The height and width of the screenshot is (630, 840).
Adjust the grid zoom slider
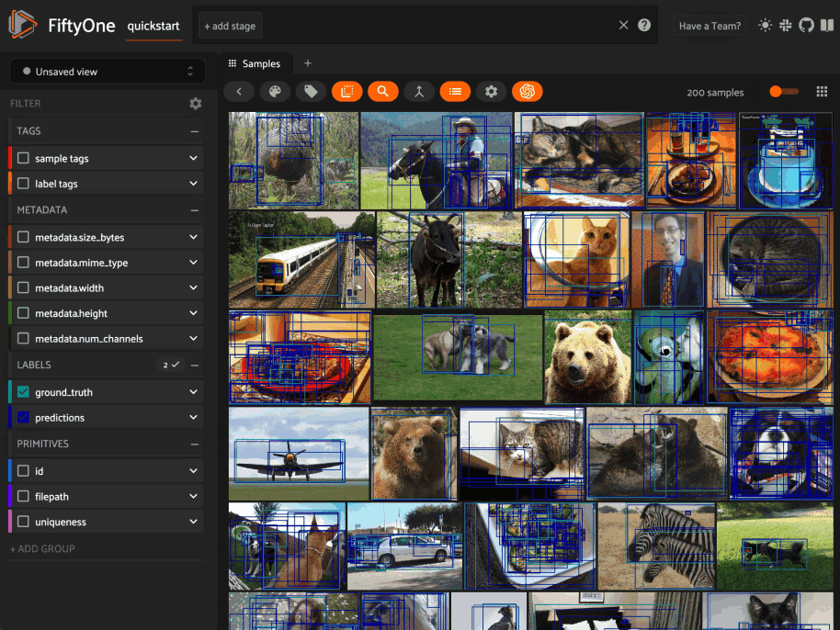point(784,92)
